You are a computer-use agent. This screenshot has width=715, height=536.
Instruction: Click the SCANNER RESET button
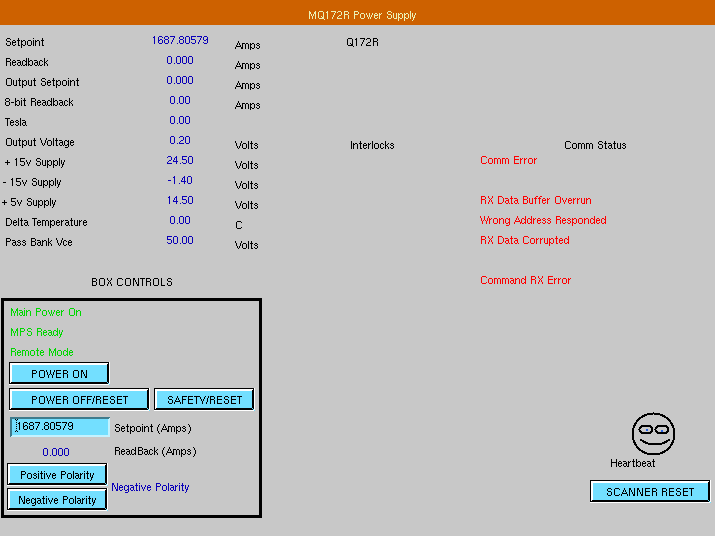pyautogui.click(x=650, y=491)
